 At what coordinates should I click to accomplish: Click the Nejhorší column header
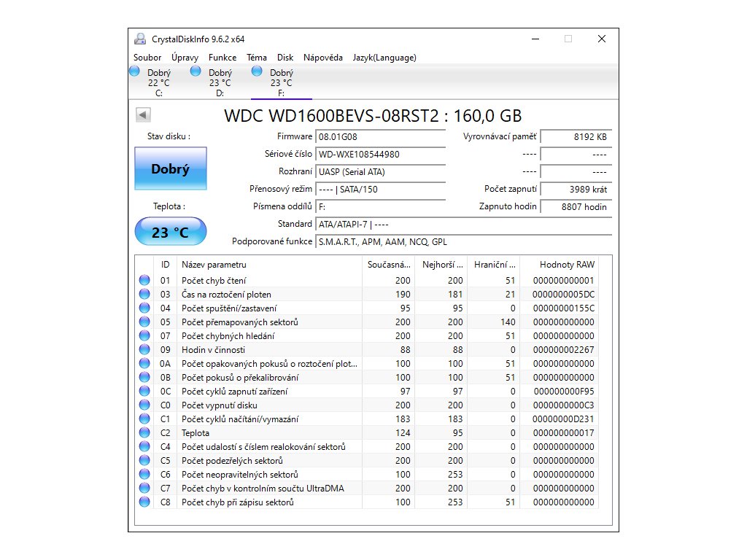coord(441,264)
